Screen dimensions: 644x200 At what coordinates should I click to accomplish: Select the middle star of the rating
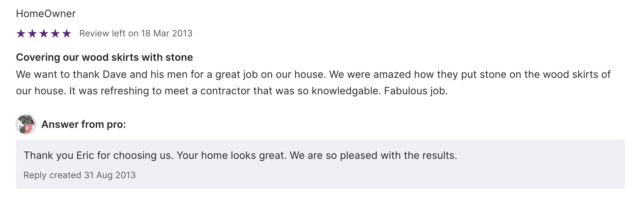[44, 33]
